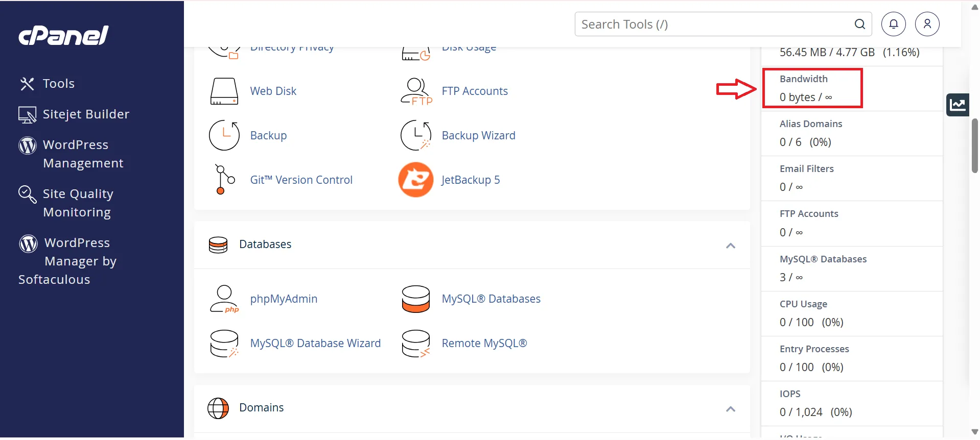Viewport: 980px width, 440px height.
Task: Click the Git Version Control icon
Action: 224,180
